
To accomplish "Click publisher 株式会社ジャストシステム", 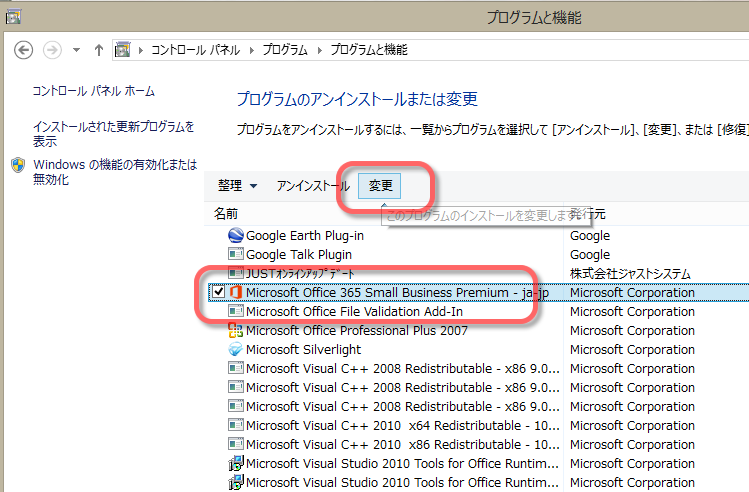I will click(x=630, y=274).
